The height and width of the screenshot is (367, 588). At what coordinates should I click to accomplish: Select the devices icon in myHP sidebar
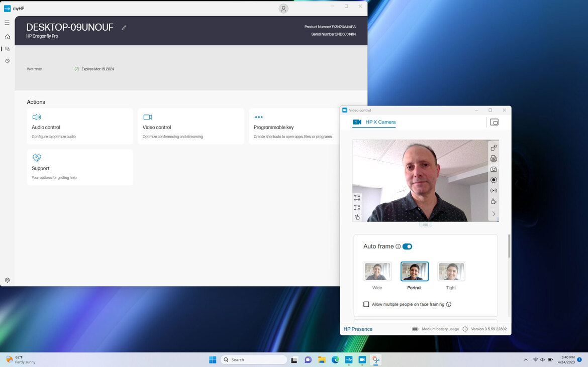7,49
